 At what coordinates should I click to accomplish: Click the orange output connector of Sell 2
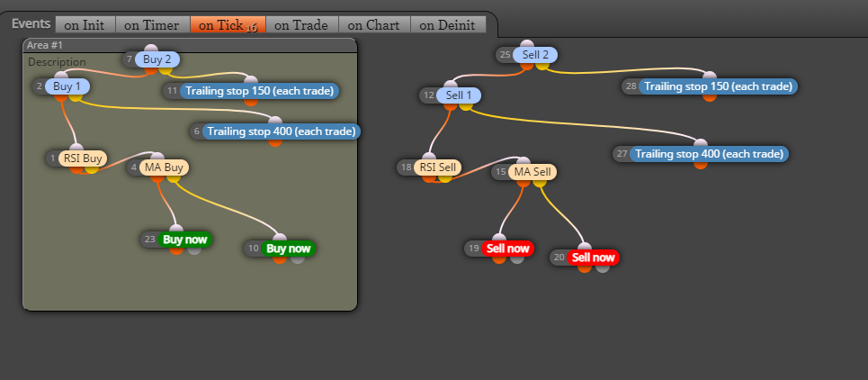pyautogui.click(x=527, y=64)
